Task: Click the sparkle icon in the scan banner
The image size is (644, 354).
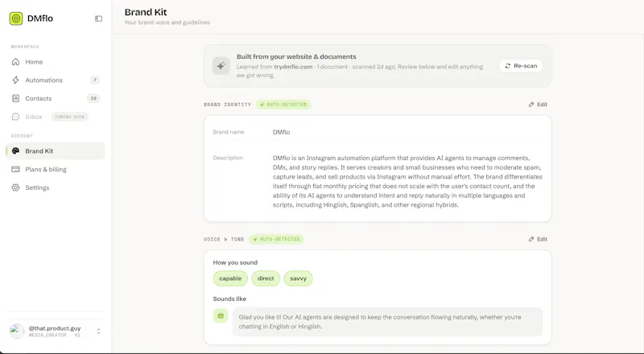Action: pos(221,66)
